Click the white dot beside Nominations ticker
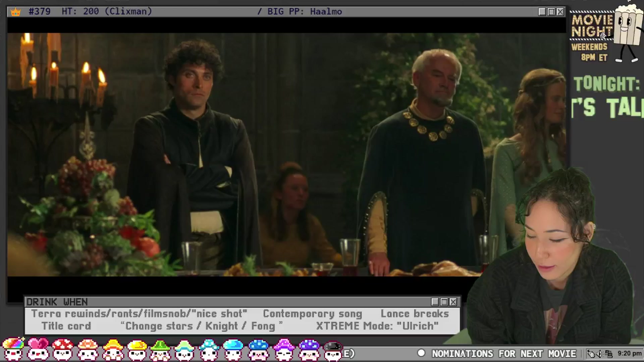The image size is (644, 362). point(421,353)
